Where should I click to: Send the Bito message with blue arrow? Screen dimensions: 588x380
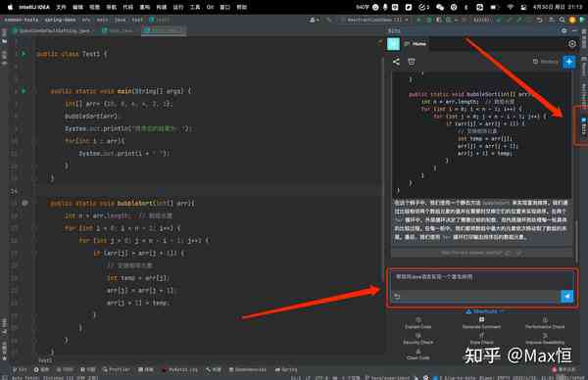tap(567, 296)
